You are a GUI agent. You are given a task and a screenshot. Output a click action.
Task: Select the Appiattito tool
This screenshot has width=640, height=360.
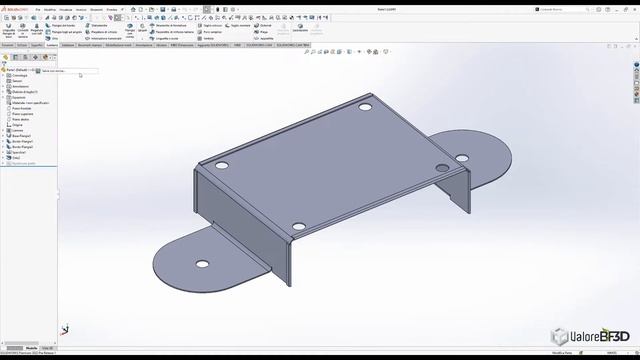[264, 38]
